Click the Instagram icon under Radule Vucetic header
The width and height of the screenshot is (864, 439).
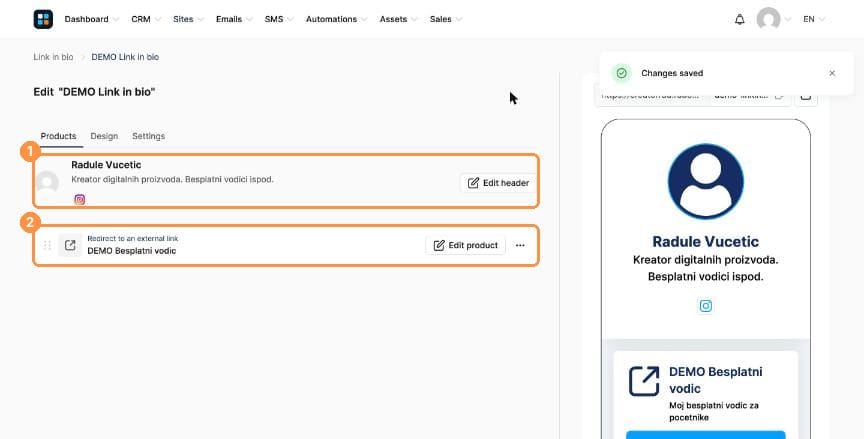tap(80, 199)
